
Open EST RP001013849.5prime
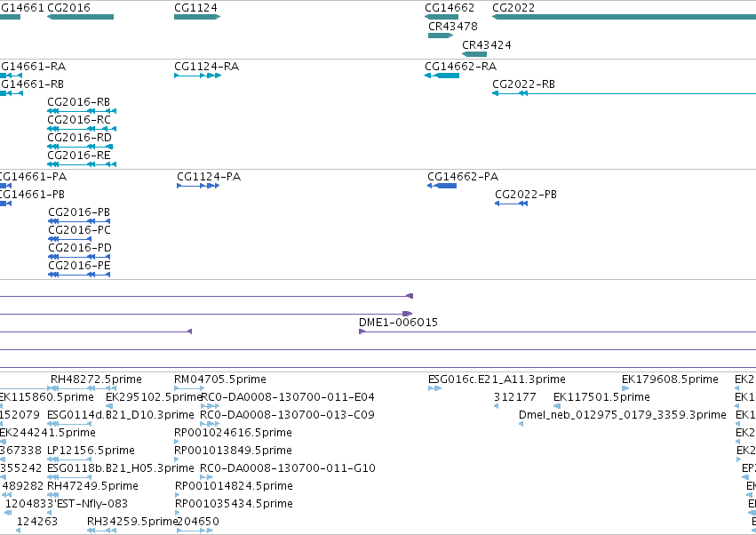click(x=234, y=451)
